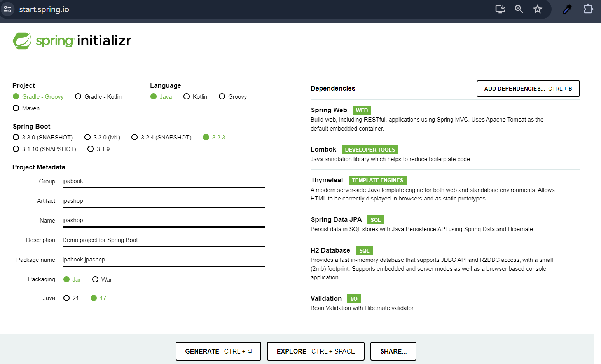Click the Package name input field
601x364 pixels.
164,260
